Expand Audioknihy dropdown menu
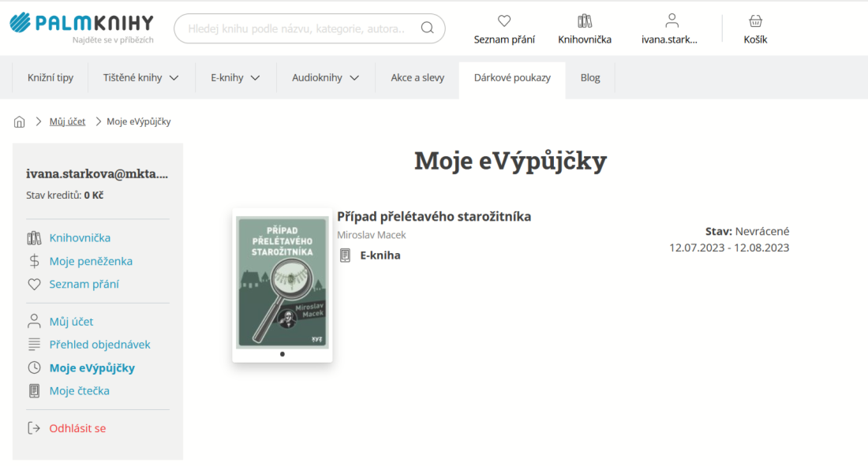 point(354,78)
